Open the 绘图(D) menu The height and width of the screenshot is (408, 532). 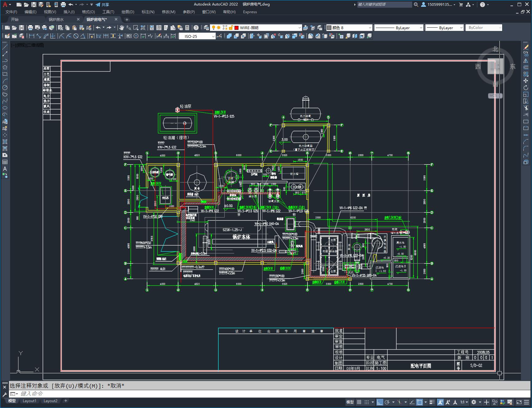coord(128,12)
